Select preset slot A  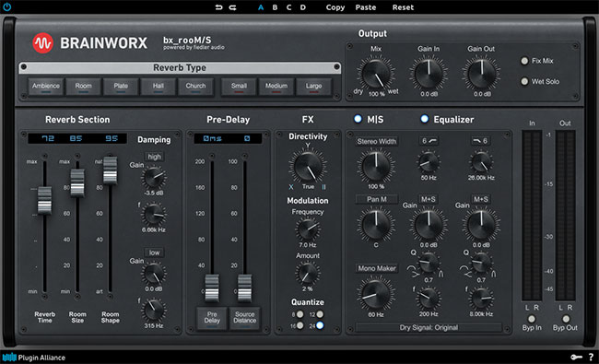pos(261,7)
